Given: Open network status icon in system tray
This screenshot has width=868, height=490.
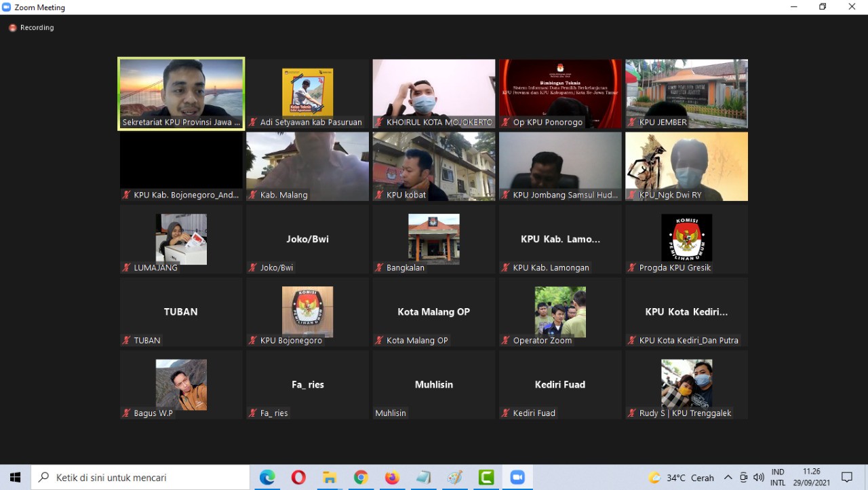Looking at the screenshot, I should tap(743, 478).
